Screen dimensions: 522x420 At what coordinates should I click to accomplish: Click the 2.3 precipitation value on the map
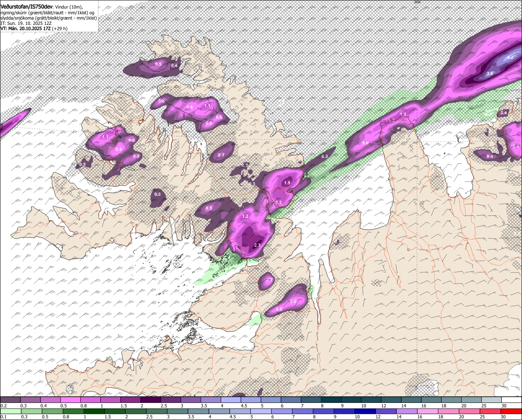click(x=257, y=245)
